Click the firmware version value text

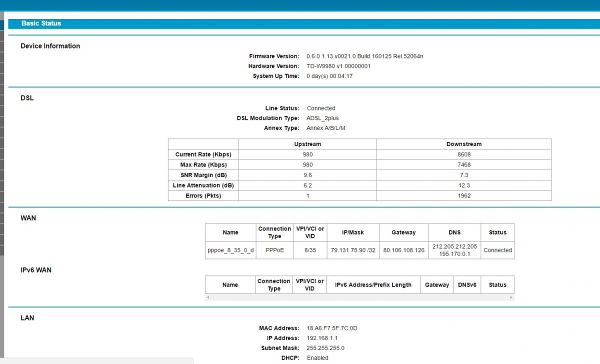[x=364, y=56]
